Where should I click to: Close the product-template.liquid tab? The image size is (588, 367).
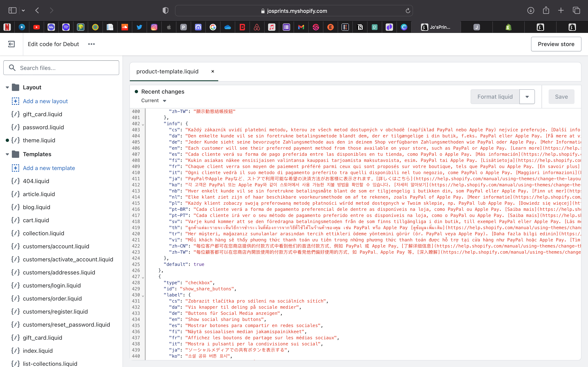(x=213, y=71)
